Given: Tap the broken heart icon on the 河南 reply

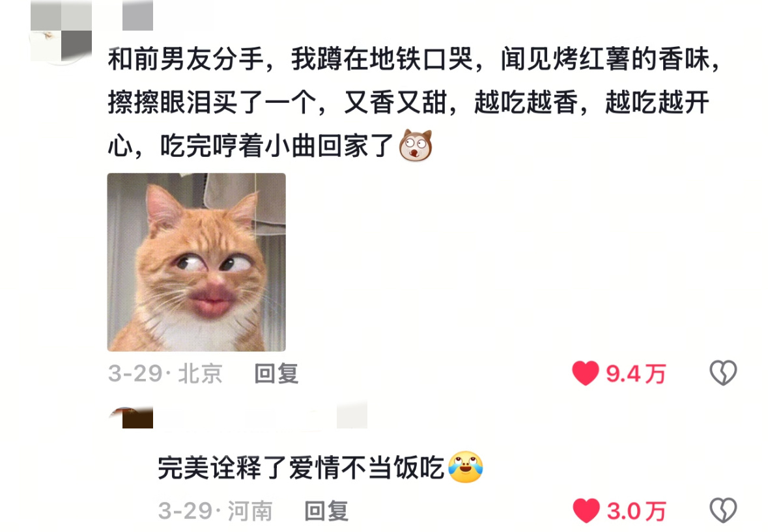Looking at the screenshot, I should point(724,511).
